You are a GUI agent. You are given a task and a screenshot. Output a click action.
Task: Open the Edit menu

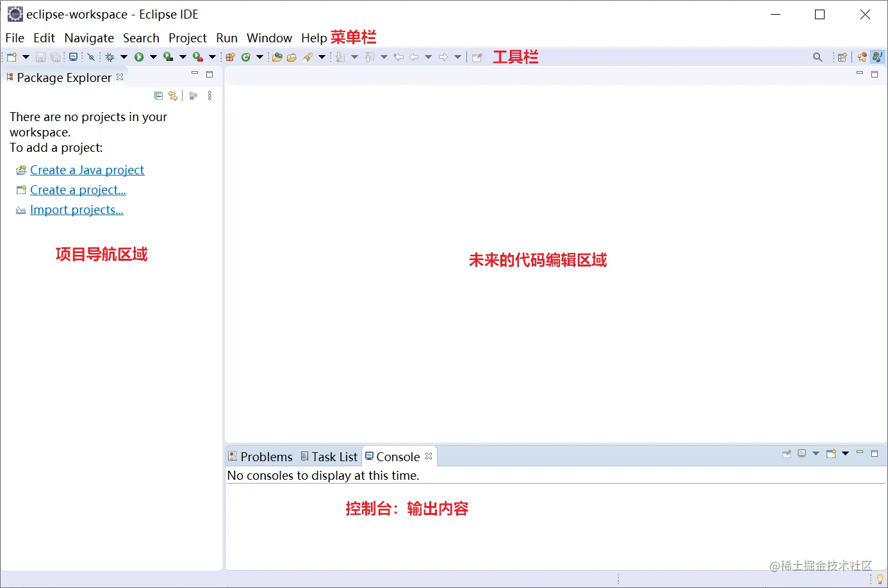[44, 38]
